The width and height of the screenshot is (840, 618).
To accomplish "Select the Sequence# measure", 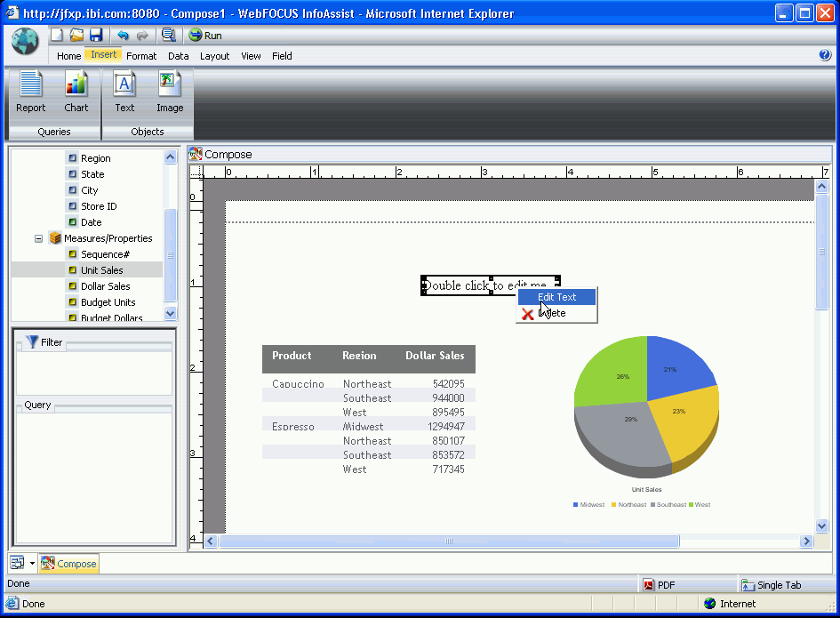I will [x=105, y=254].
